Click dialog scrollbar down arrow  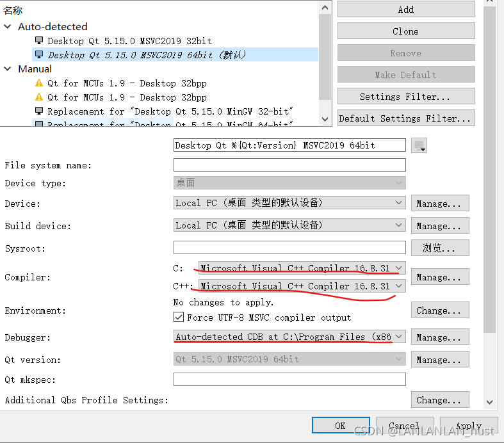(x=489, y=402)
